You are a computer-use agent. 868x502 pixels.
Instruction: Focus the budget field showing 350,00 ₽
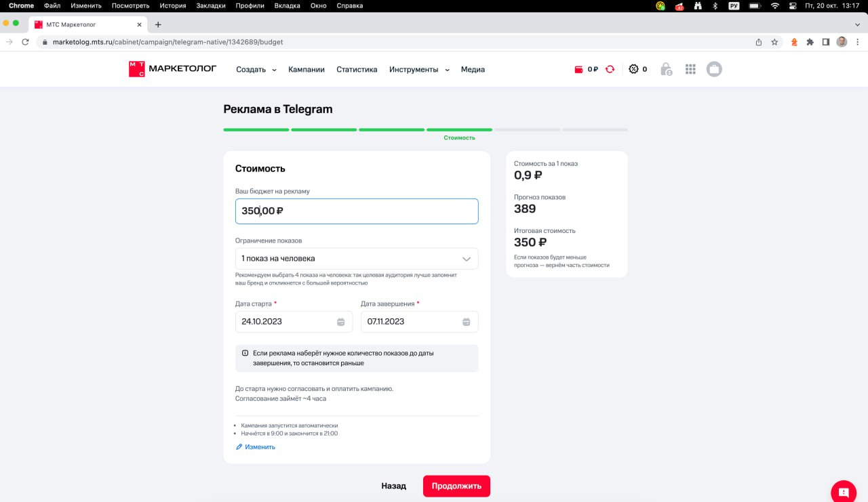357,211
